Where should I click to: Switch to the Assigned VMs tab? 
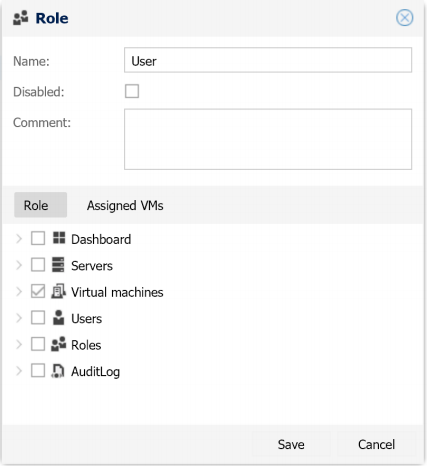[x=125, y=205]
